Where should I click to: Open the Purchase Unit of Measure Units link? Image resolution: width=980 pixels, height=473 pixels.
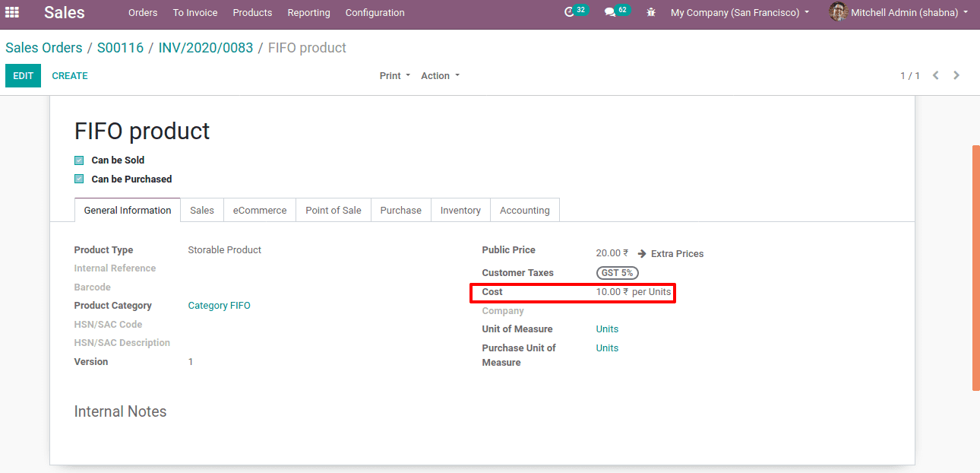click(607, 348)
